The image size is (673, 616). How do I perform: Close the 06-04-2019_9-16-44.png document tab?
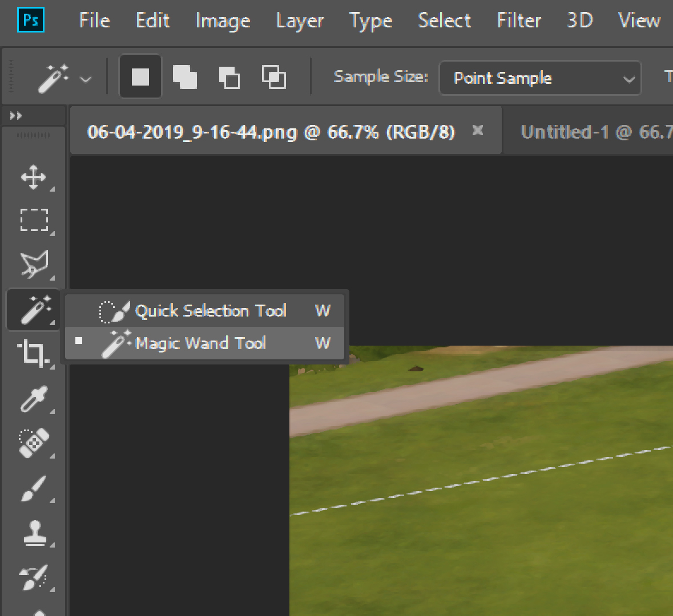pyautogui.click(x=478, y=130)
